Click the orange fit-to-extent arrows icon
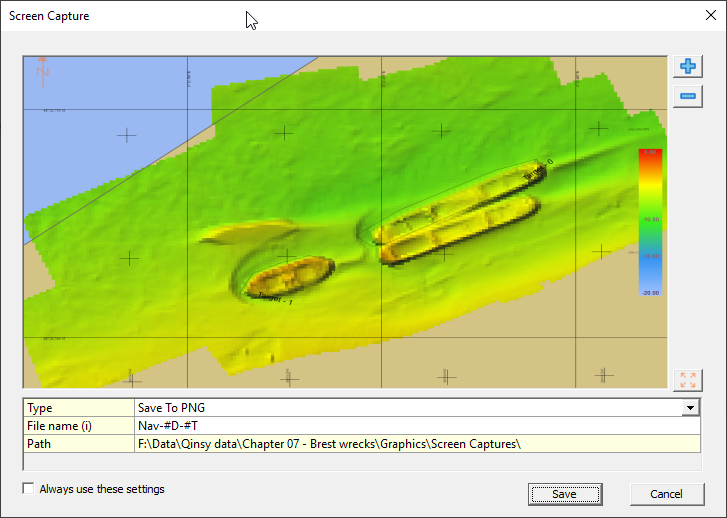Viewport: 727px width, 518px height. coord(687,380)
